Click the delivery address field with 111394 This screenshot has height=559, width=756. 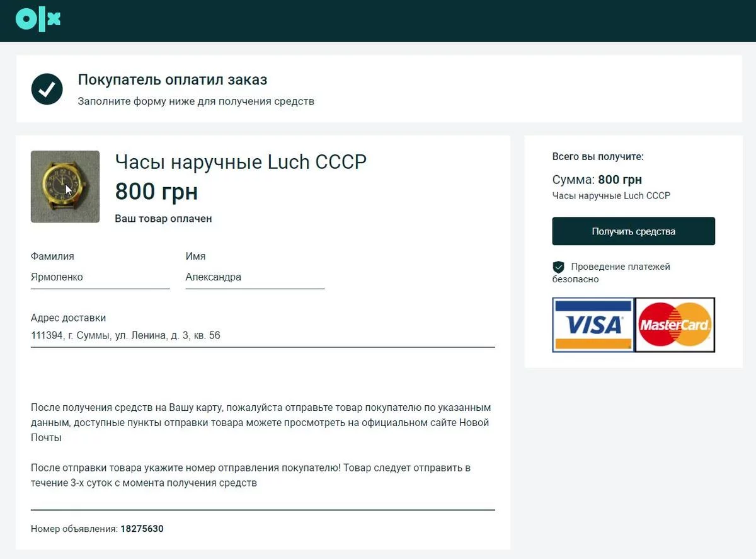click(262, 335)
